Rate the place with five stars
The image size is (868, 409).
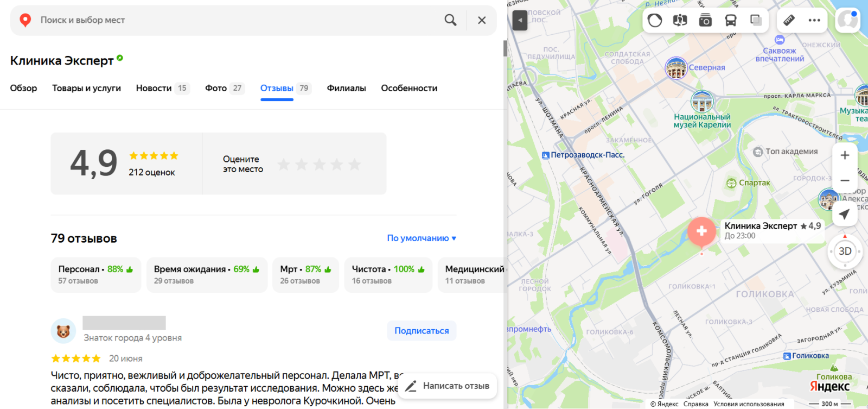pyautogui.click(x=354, y=164)
